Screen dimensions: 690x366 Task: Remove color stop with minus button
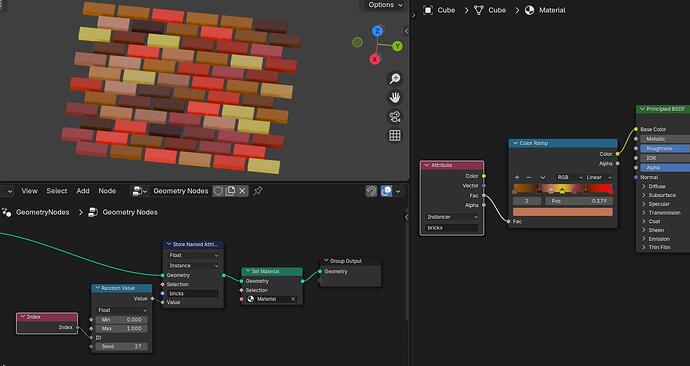tap(529, 177)
